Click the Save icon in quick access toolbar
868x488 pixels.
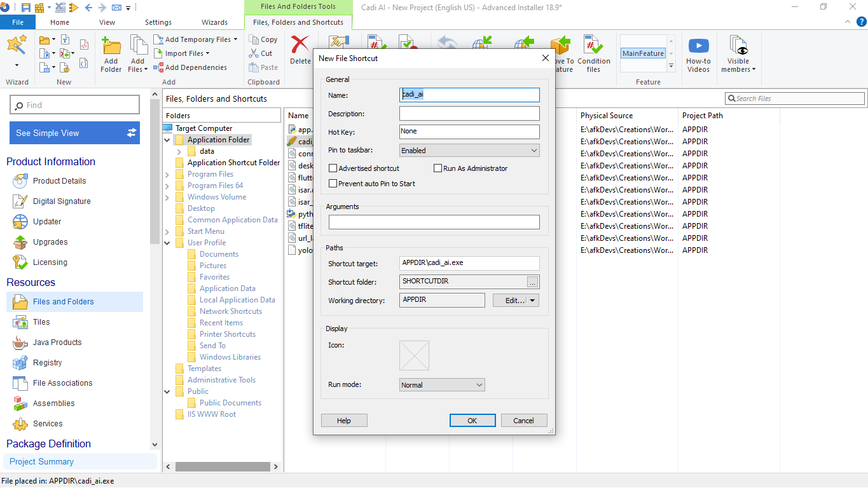click(26, 8)
